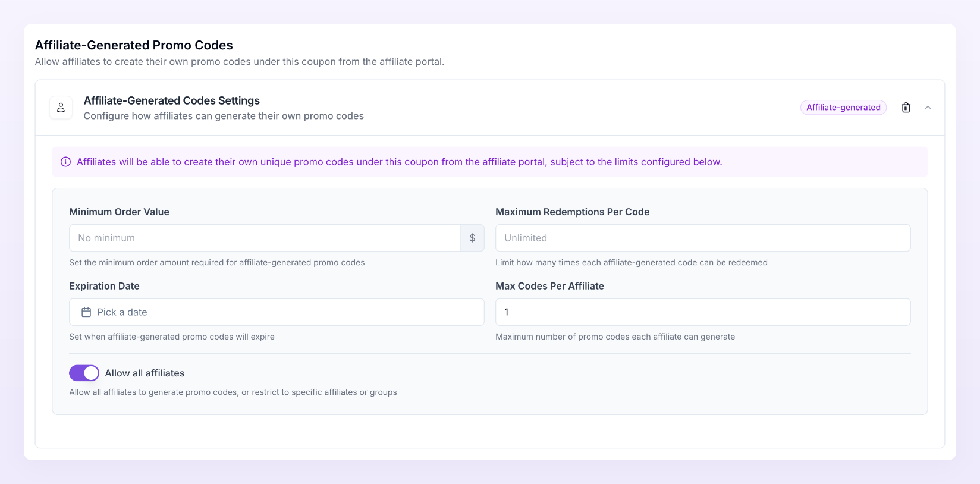Click the Max Codes Per Affiliate label
The width and height of the screenshot is (980, 484).
click(549, 286)
